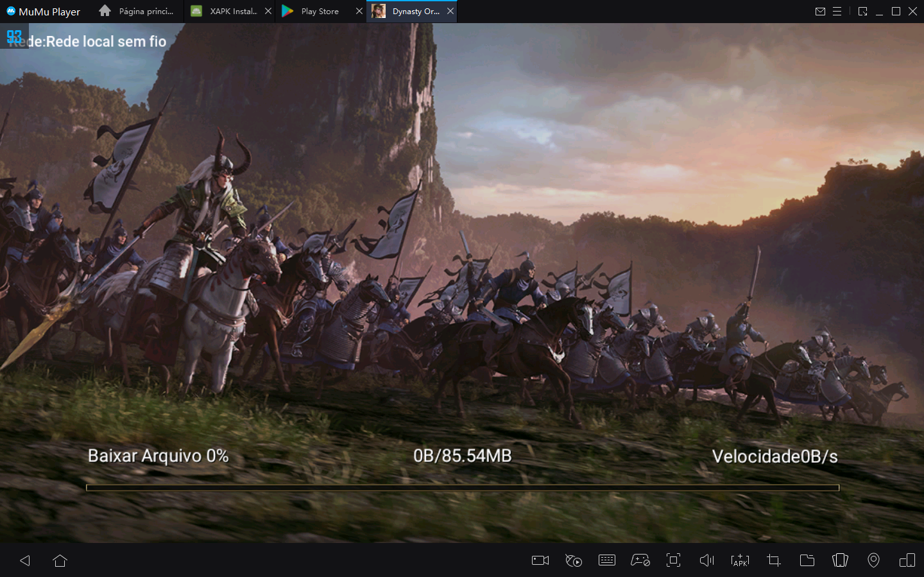Maximize the MuMu Player window
This screenshot has width=924, height=577.
[896, 12]
